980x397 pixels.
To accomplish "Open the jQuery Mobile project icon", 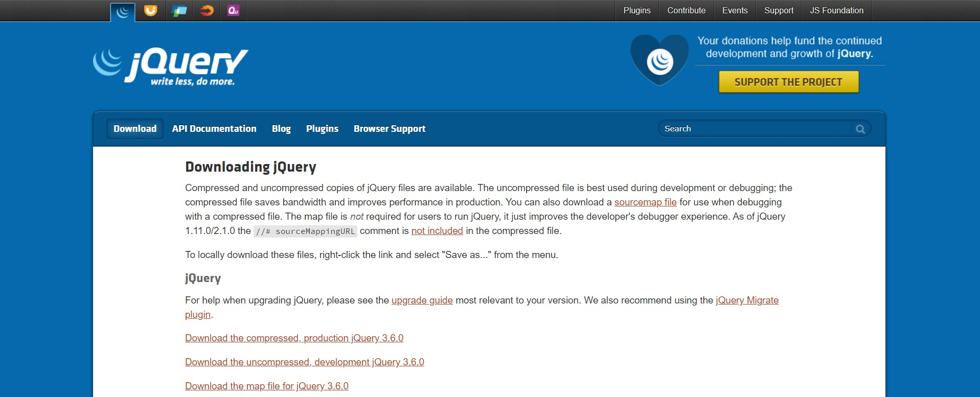I will click(179, 11).
